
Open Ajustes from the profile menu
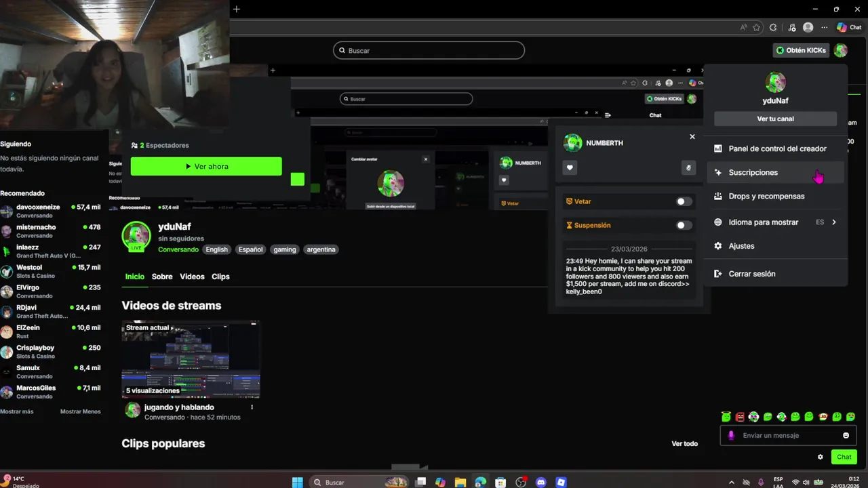coord(775,246)
